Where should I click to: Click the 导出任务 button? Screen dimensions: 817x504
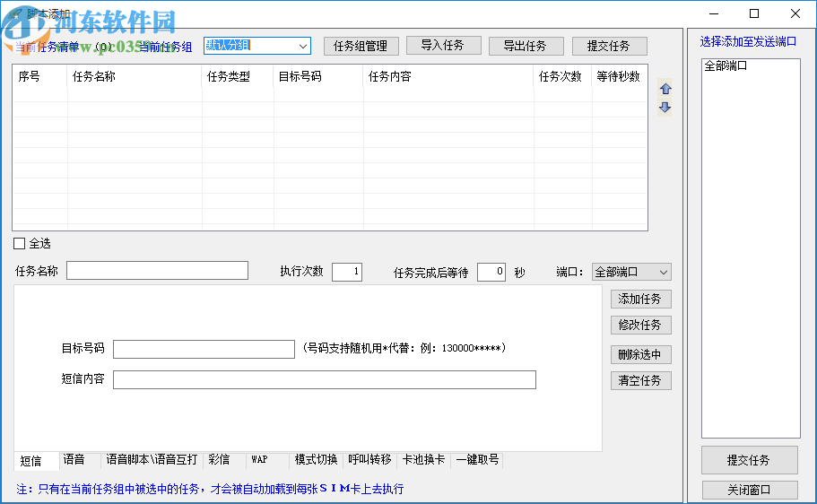(526, 46)
